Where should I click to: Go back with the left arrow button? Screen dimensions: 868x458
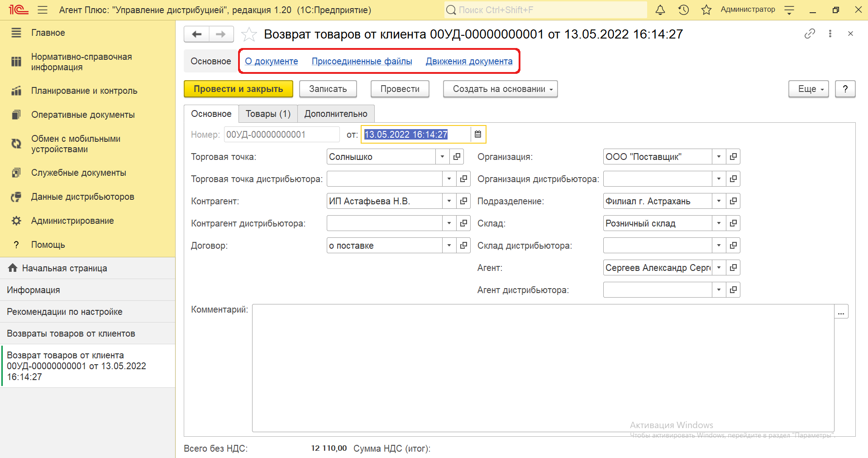pyautogui.click(x=197, y=34)
